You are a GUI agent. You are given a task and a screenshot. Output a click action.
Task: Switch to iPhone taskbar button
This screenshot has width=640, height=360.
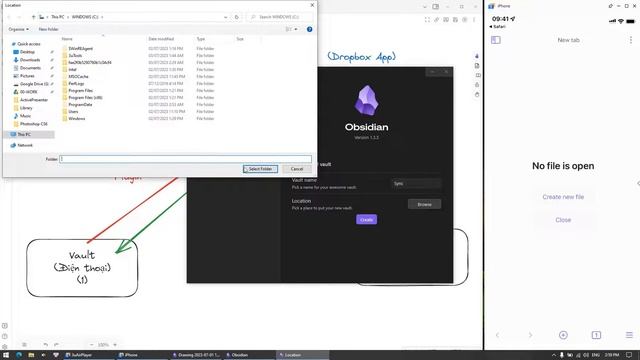click(142, 355)
